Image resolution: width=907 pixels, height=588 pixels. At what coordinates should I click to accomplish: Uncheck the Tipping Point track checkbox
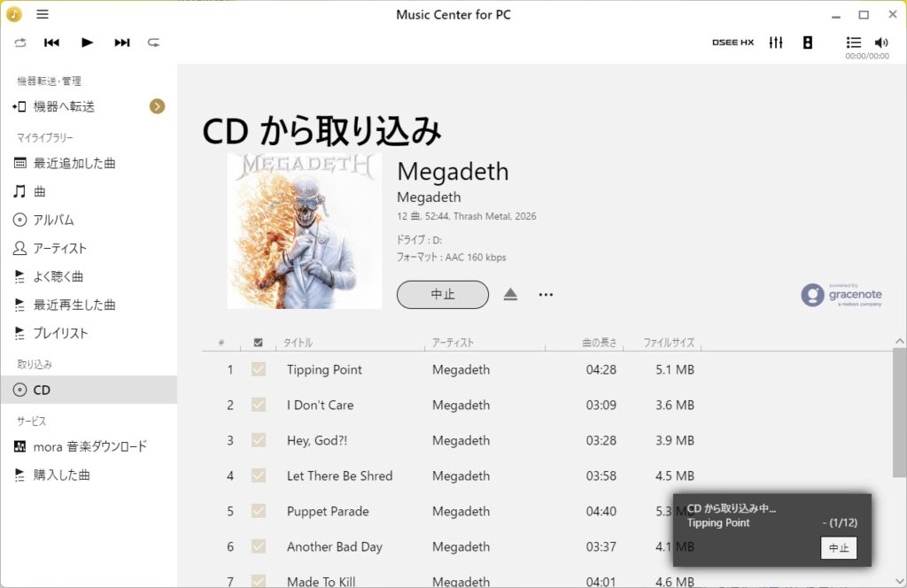259,369
